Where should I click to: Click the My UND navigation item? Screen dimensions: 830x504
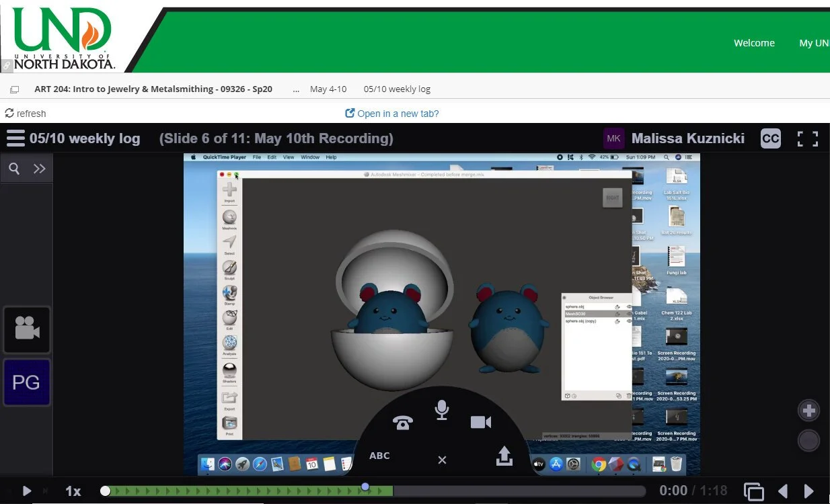coord(814,43)
